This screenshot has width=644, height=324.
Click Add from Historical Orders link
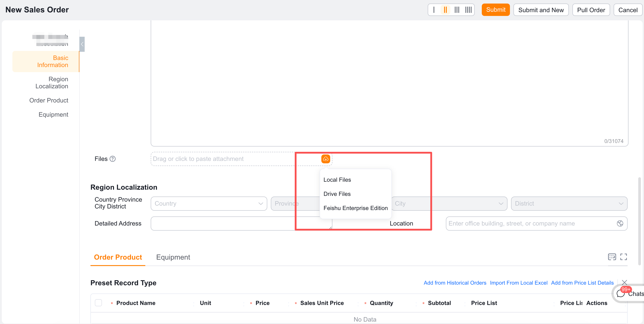click(455, 283)
